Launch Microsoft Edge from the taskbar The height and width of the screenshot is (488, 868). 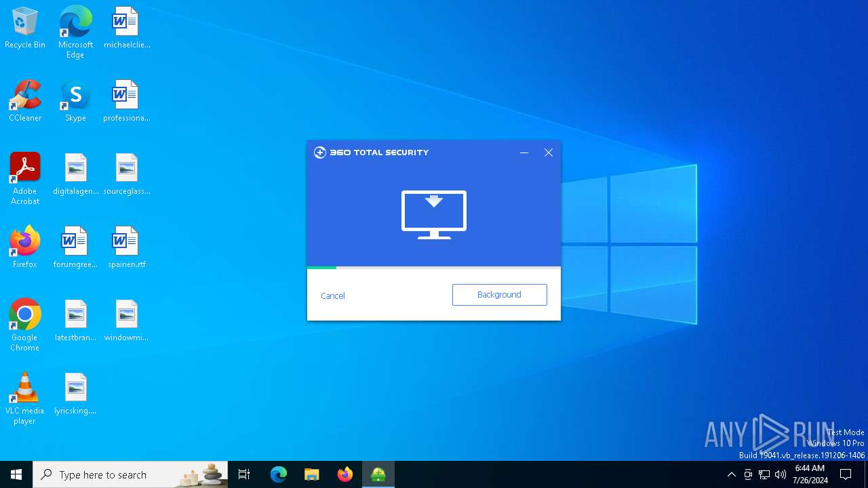click(x=279, y=474)
